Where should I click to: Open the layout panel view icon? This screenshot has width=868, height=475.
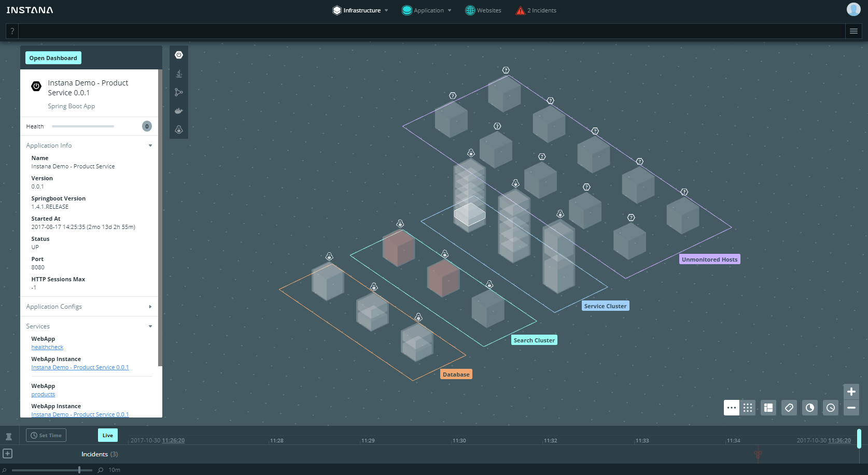click(768, 408)
